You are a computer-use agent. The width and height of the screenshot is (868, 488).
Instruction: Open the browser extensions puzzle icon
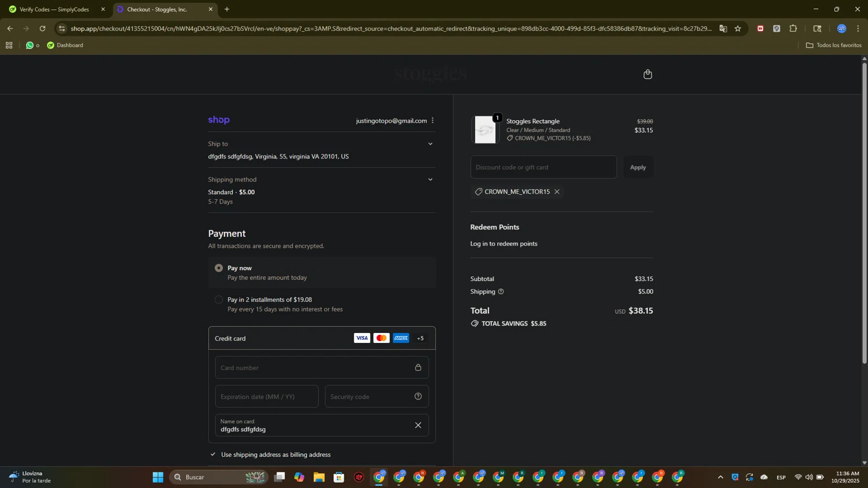(793, 28)
